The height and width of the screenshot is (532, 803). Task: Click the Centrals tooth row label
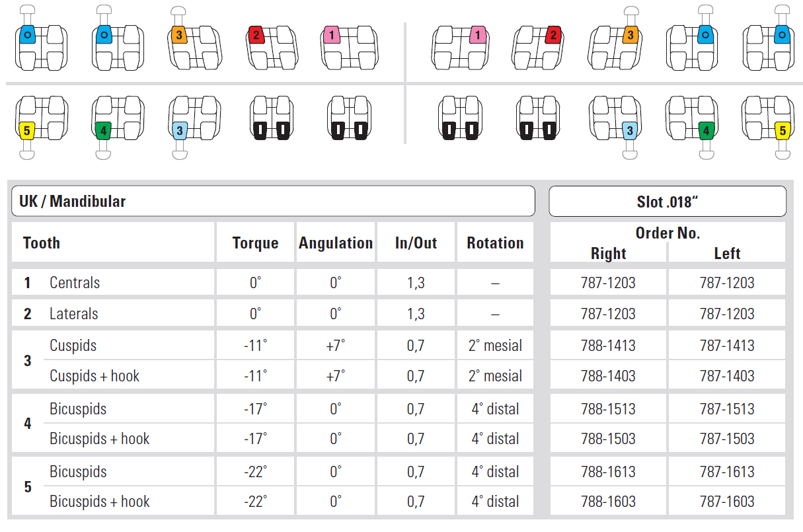pyautogui.click(x=75, y=283)
